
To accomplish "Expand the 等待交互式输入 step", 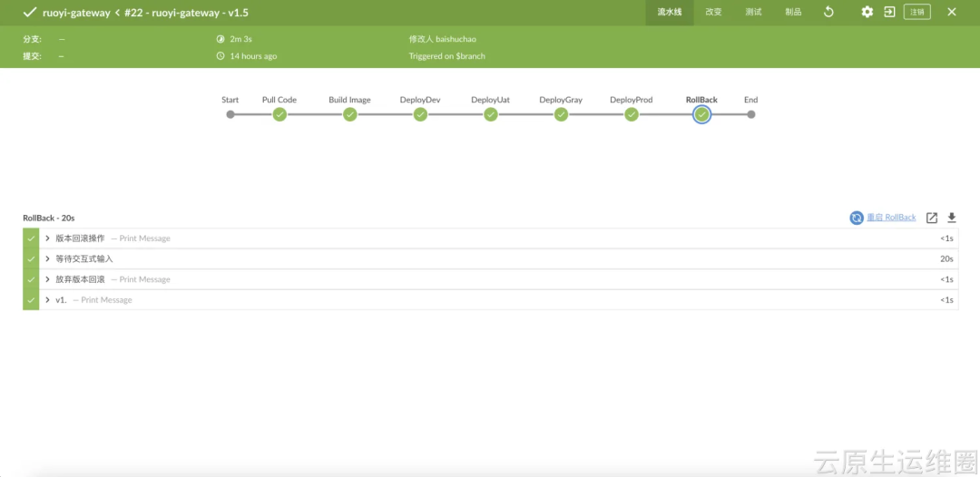I will coord(47,258).
